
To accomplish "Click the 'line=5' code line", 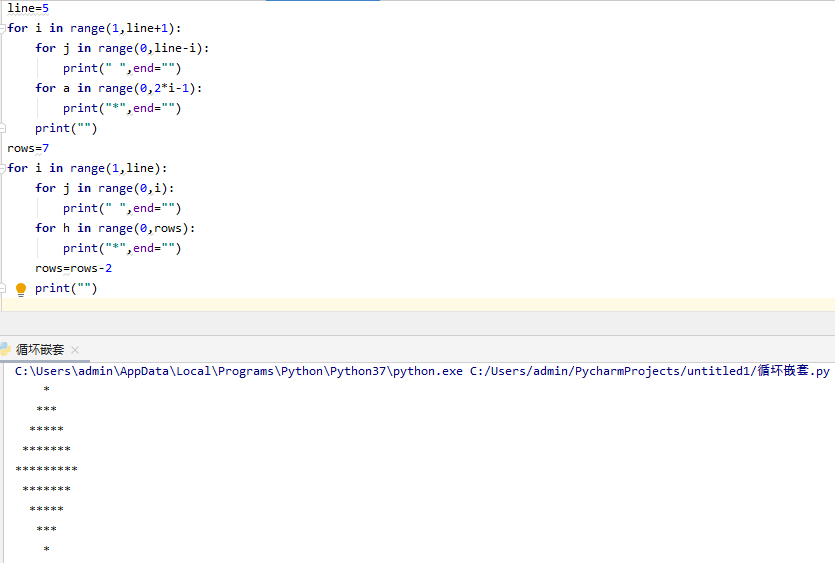I will pos(28,8).
